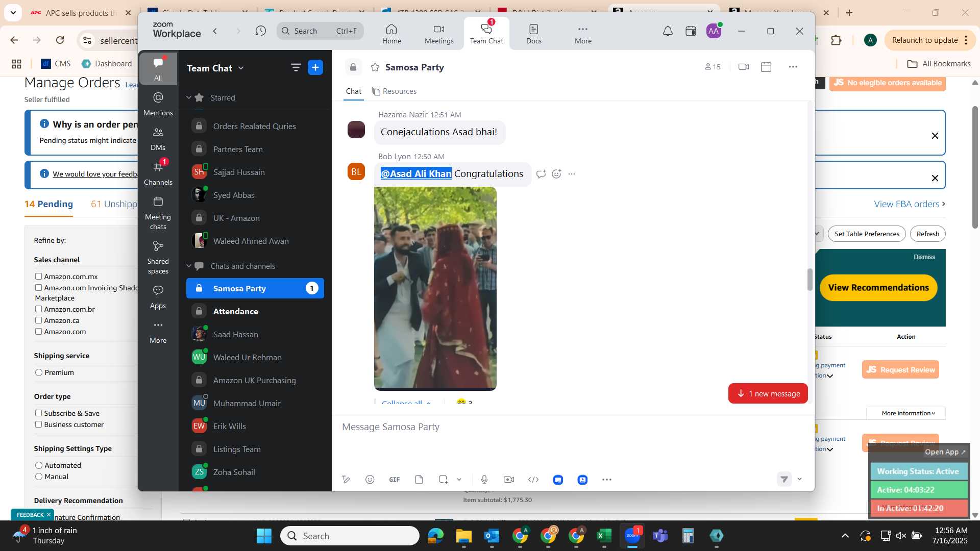Select Manual shipping settings type
The image size is (980, 551).
[x=38, y=477]
